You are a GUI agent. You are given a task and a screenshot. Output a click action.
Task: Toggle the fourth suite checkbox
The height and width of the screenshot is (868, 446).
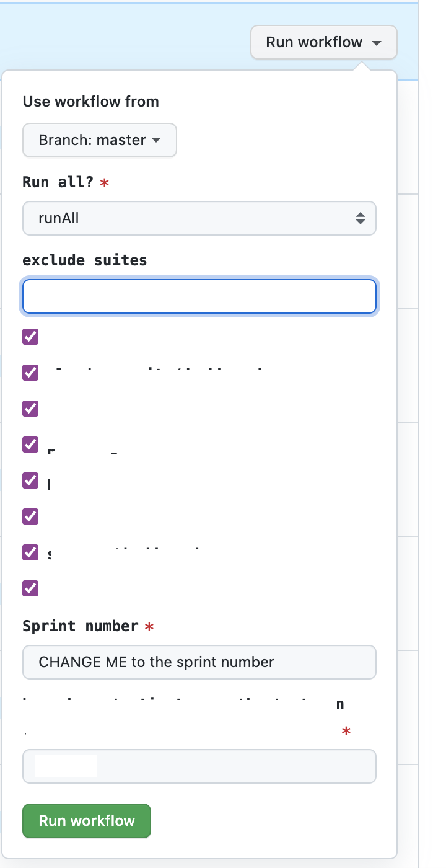click(30, 444)
